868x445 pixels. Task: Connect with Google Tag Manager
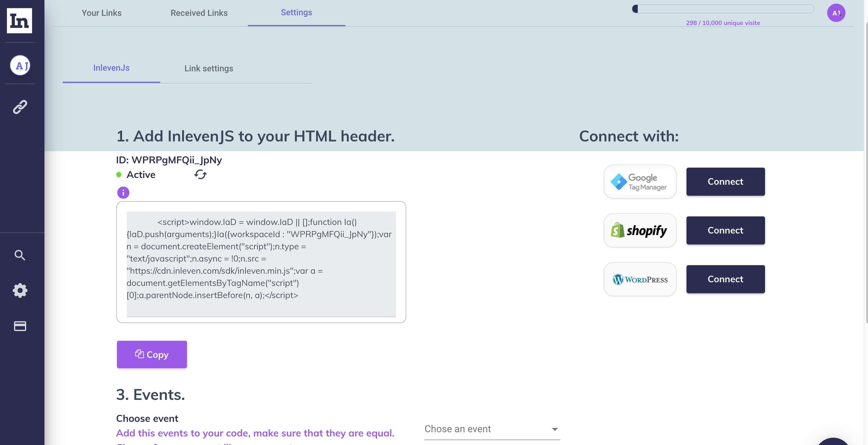tap(725, 182)
